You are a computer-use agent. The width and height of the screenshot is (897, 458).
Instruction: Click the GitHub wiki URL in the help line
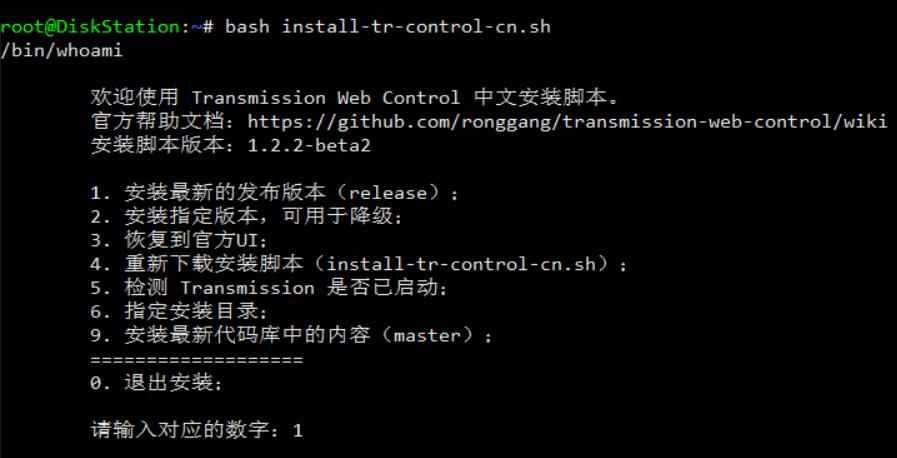coord(567,122)
